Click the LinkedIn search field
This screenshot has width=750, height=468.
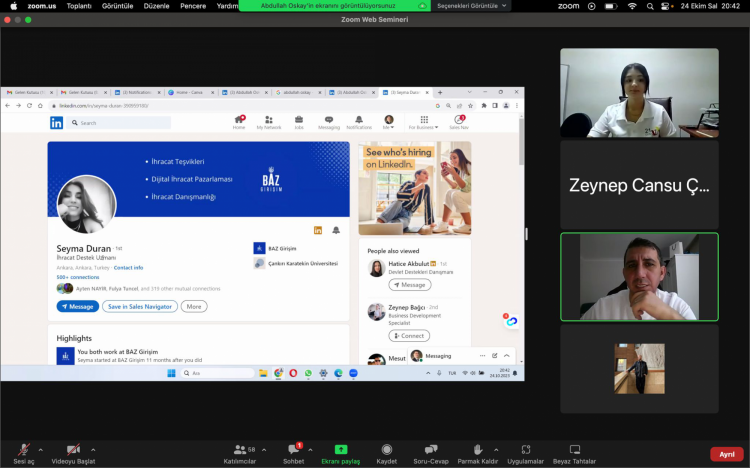tap(122, 123)
